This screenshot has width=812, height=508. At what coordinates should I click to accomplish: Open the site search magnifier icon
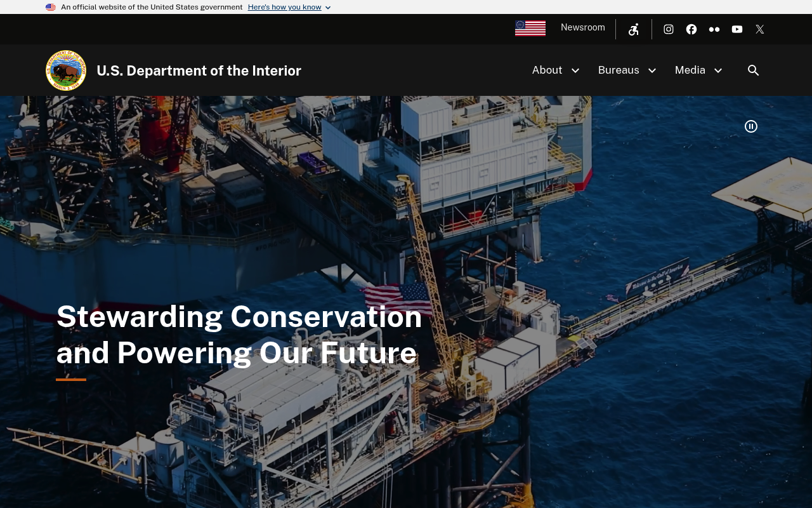tap(754, 70)
